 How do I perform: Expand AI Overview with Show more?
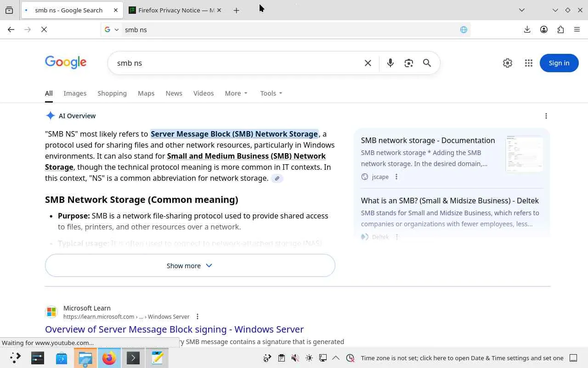(190, 265)
